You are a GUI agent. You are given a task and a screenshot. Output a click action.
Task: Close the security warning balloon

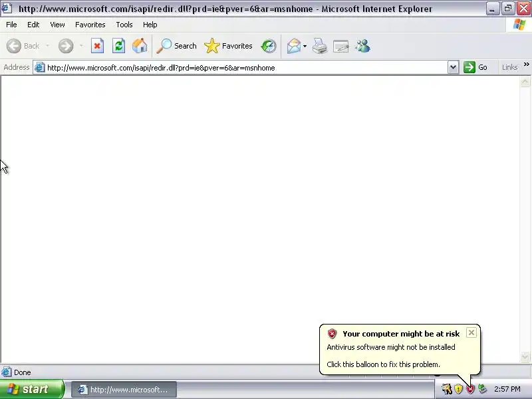[x=471, y=333]
